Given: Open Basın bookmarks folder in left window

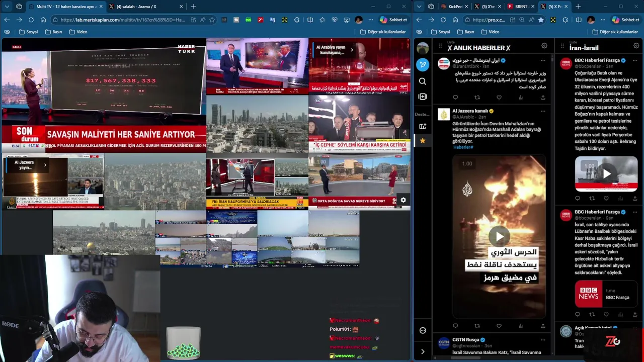Looking at the screenshot, I should [53, 32].
